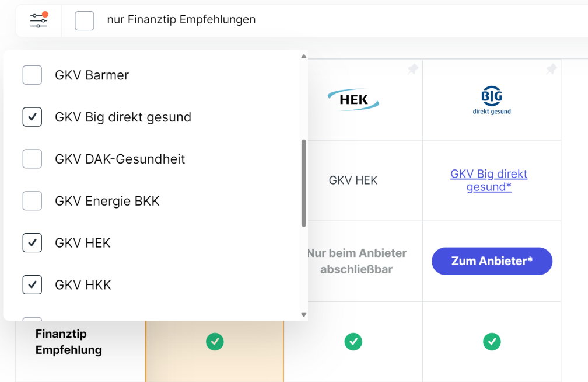The image size is (588, 382).
Task: Click green checkmark under BIG direkt column
Action: click(x=492, y=342)
